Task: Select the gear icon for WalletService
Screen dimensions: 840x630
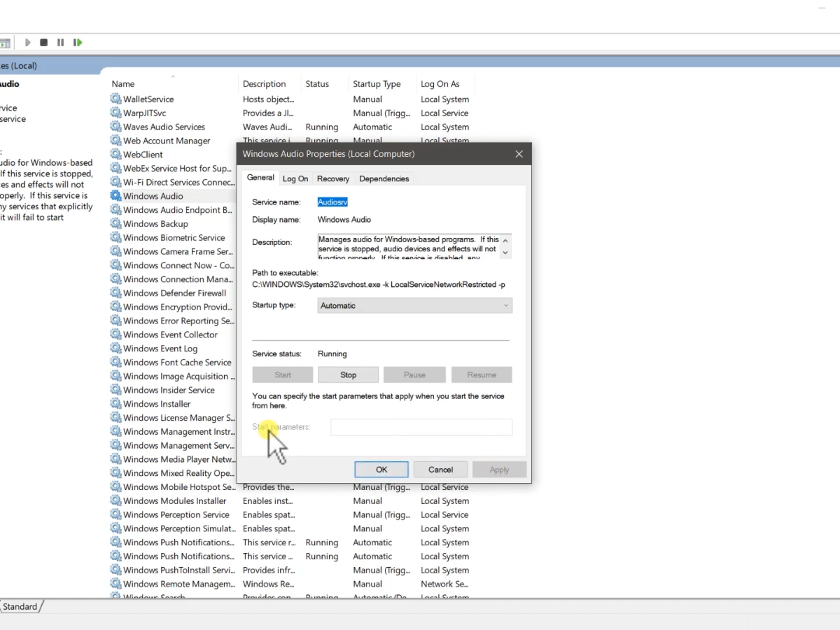Action: point(115,99)
